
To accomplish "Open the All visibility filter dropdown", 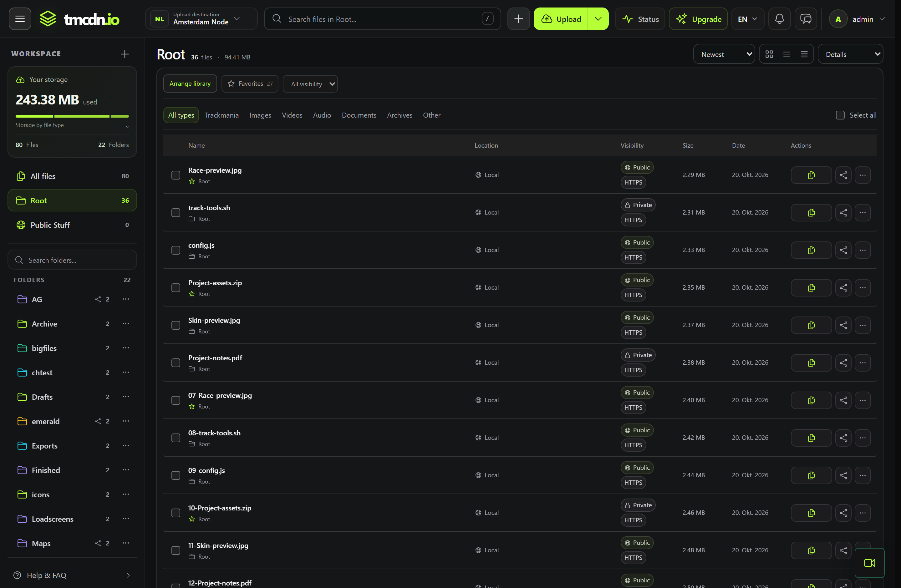I will [310, 84].
